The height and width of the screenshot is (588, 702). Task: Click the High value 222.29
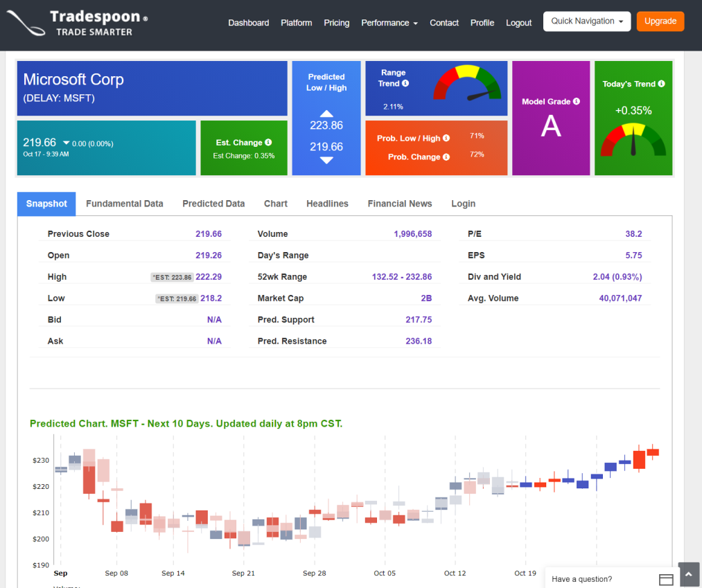coord(209,277)
